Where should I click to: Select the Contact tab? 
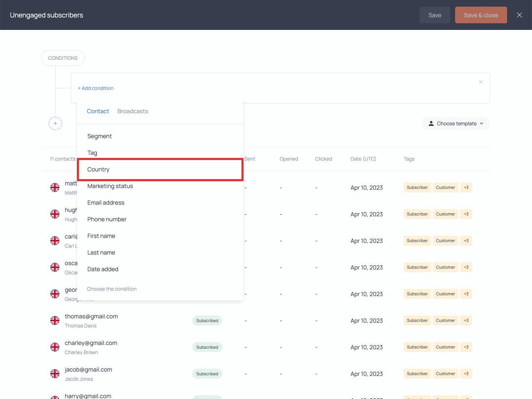98,111
